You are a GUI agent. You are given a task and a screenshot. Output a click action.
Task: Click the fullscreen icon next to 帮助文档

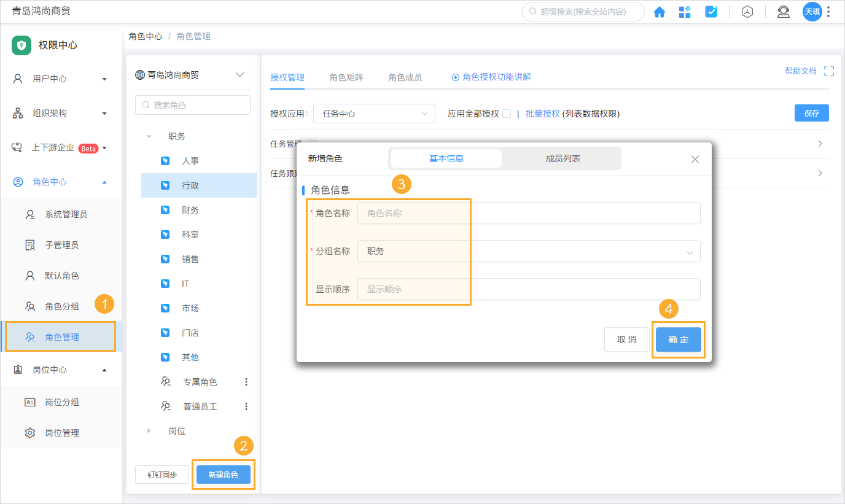tap(830, 71)
